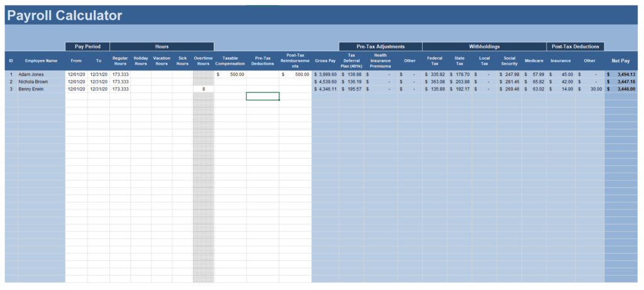Click Adam Jones' post-tax reimbursement 500.00
This screenshot has width=644, height=290.
295,74
